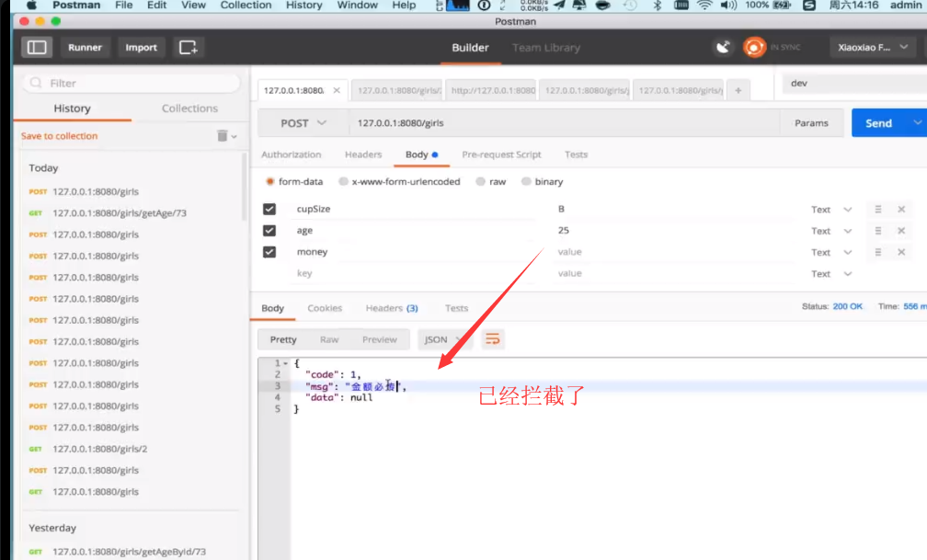The image size is (927, 560).
Task: Uncheck the money parameter checkbox
Action: [269, 252]
